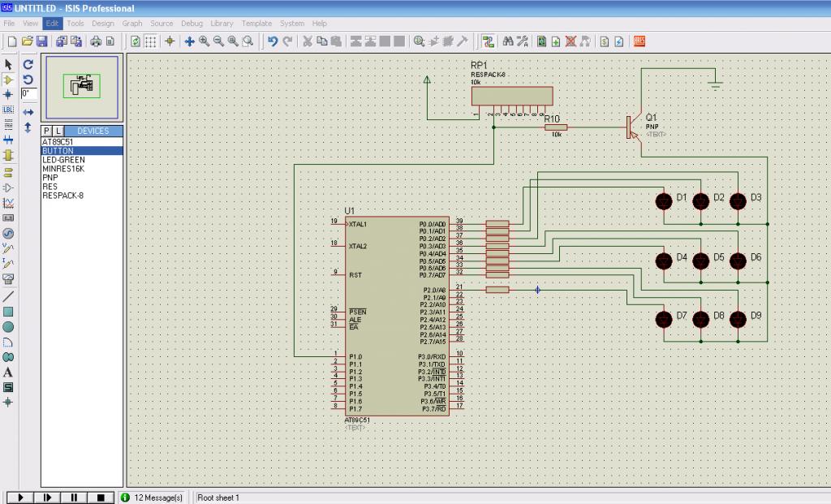Screen dimensions: 831x504
Task: Flip horizontally with the mirror icon
Action: [x=28, y=111]
